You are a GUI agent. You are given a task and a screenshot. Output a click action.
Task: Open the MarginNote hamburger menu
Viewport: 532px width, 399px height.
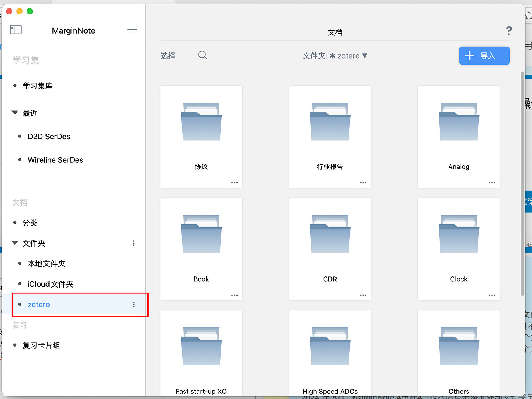click(132, 30)
